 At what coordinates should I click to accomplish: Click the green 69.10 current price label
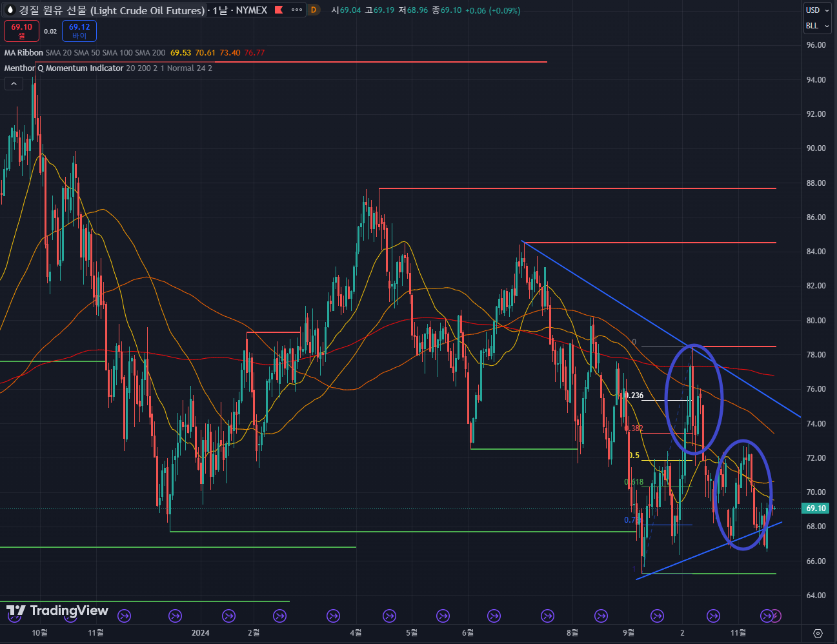click(816, 508)
